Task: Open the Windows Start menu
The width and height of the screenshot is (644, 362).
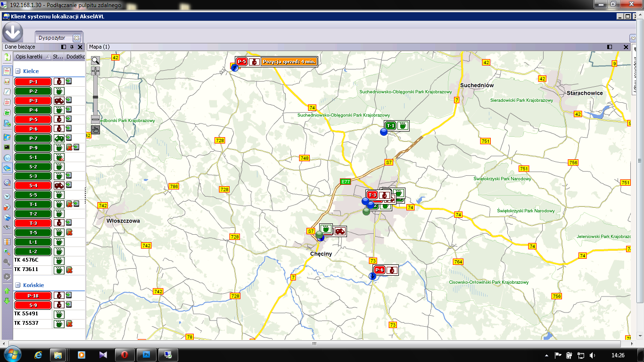Action: 12,354
